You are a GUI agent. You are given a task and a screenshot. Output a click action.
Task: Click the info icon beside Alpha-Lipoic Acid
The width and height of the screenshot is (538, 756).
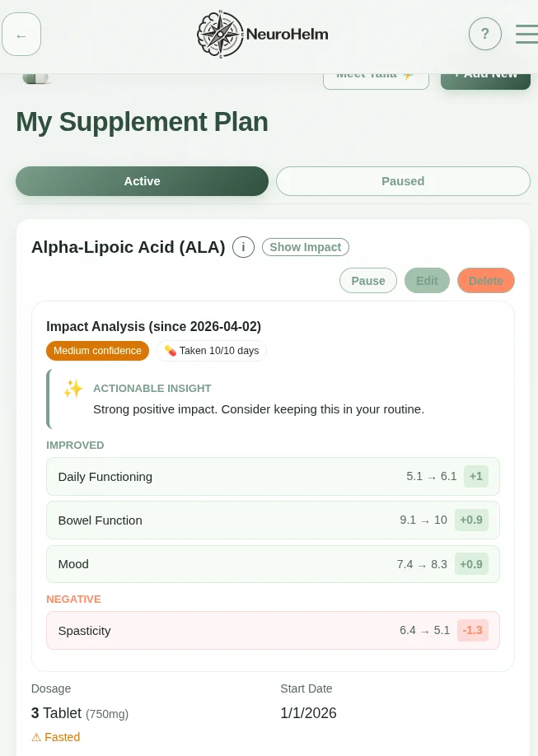pyautogui.click(x=243, y=247)
